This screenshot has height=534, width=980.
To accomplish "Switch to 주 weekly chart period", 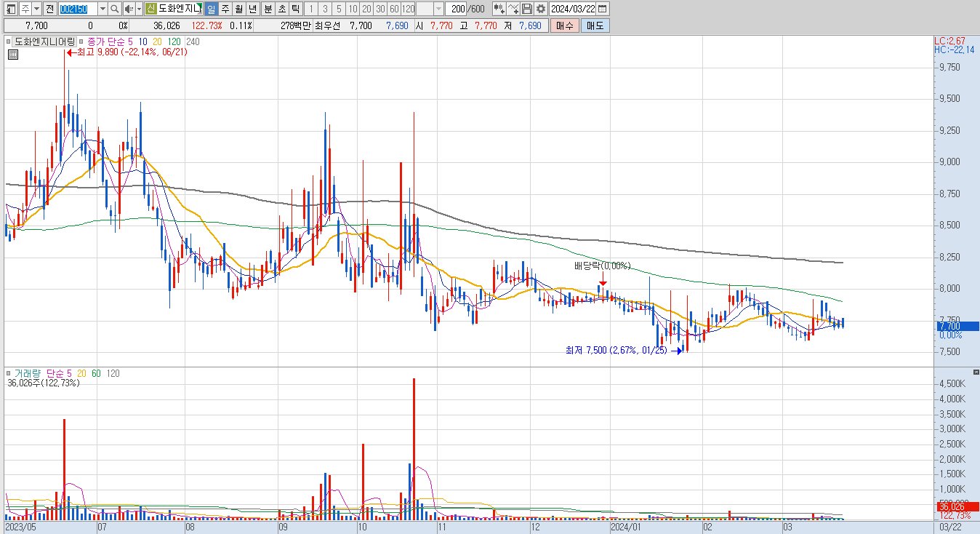I will [x=225, y=9].
